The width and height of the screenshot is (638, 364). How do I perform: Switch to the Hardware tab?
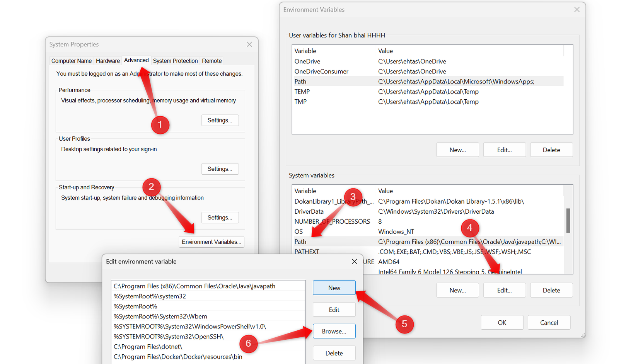(x=107, y=61)
